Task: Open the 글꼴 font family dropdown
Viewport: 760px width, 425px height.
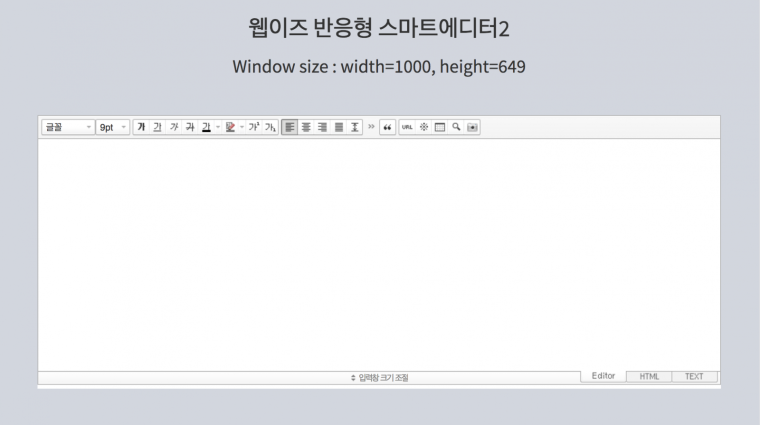Action: pos(67,127)
